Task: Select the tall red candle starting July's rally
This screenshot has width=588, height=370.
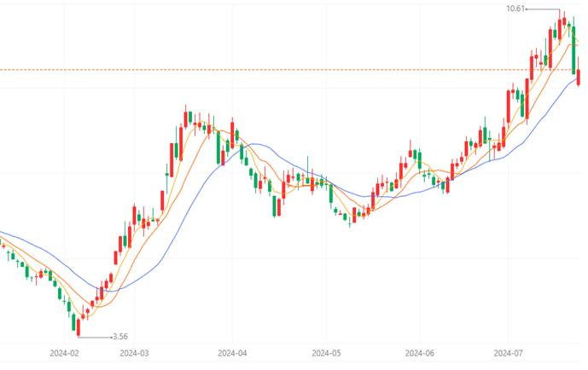Action: click(x=509, y=107)
